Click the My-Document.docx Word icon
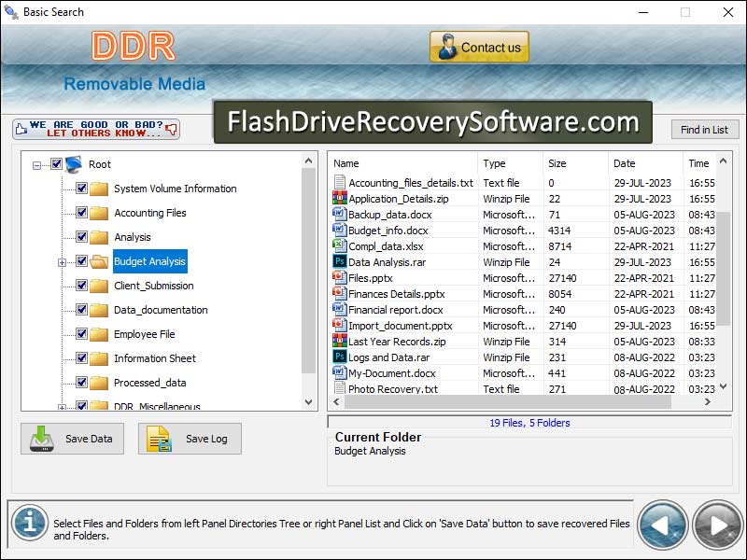The height and width of the screenshot is (560, 747). coord(340,372)
